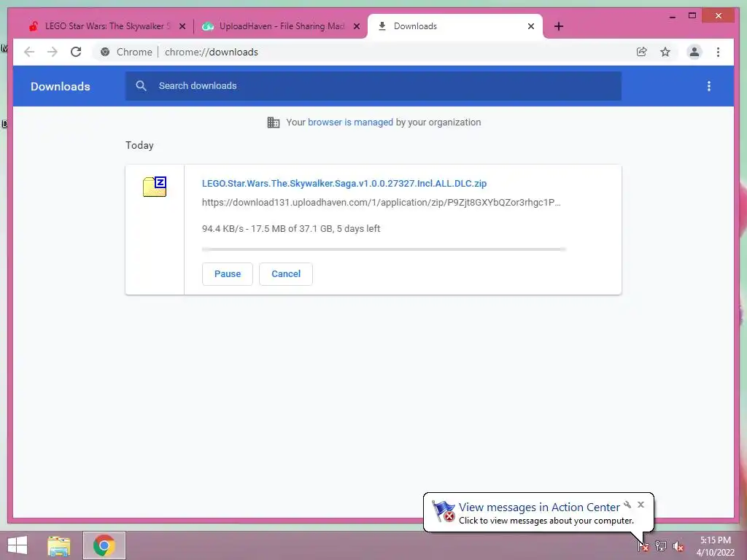Click the Downloads page heading
The image size is (747, 560).
pos(61,86)
